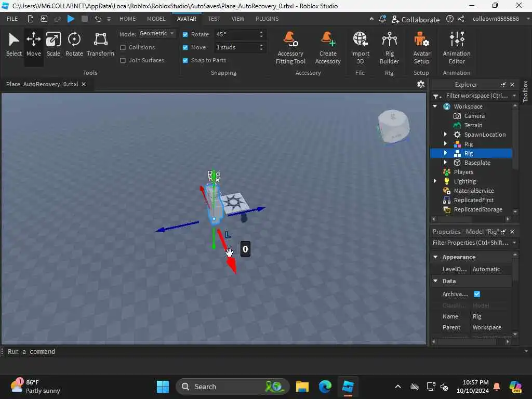This screenshot has width=532, height=399.
Task: Click the Stop playtest button
Action: [85, 19]
